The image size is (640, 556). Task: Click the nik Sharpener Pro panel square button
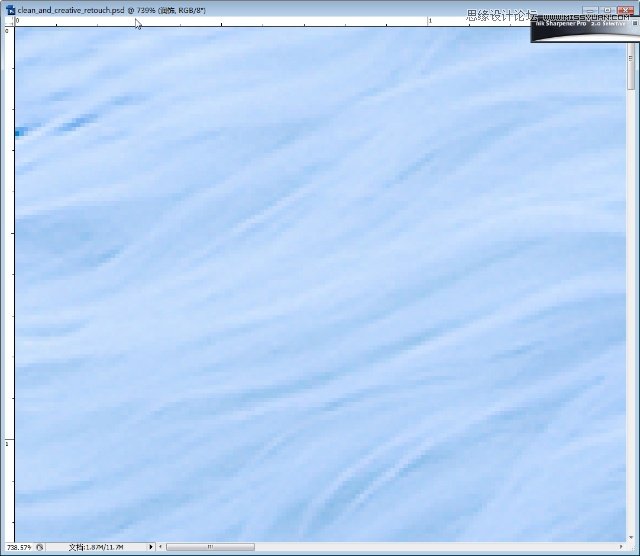[x=635, y=24]
